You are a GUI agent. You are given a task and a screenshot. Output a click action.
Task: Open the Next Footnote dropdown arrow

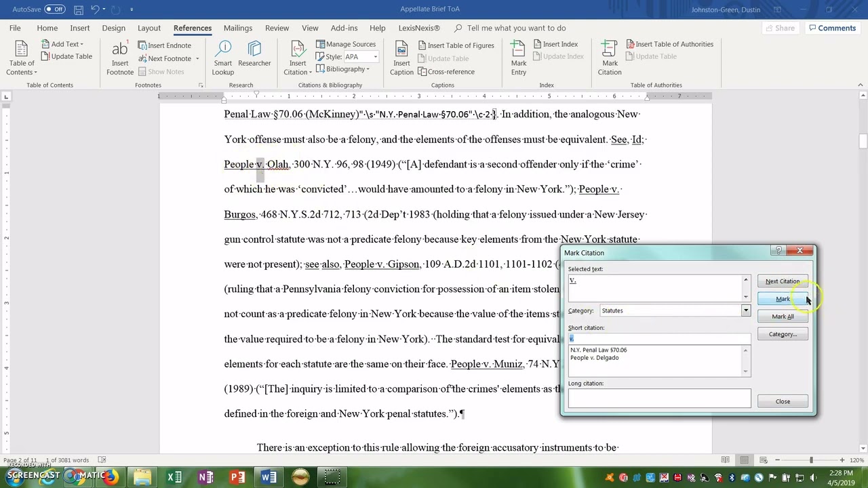(197, 58)
